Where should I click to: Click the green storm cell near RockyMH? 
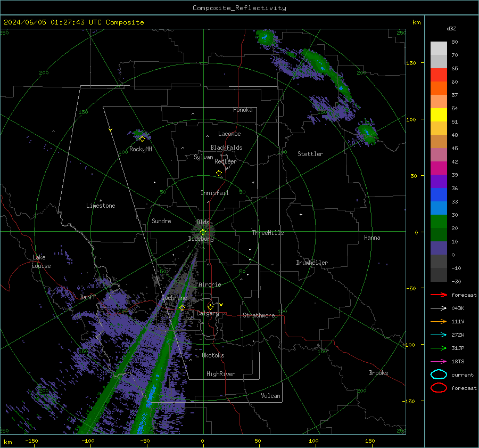pyautogui.click(x=139, y=134)
